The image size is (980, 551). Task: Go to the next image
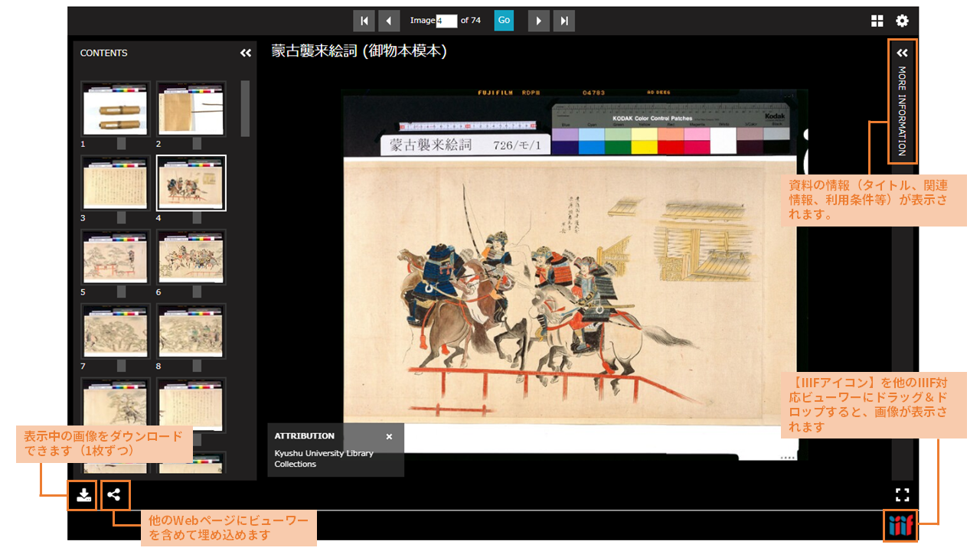[539, 21]
